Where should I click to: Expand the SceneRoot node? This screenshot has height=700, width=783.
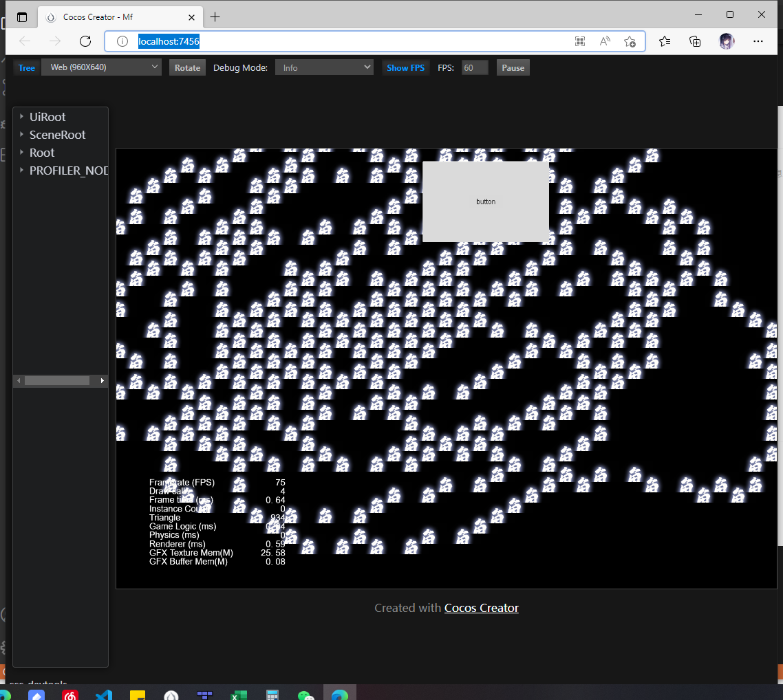click(x=21, y=134)
